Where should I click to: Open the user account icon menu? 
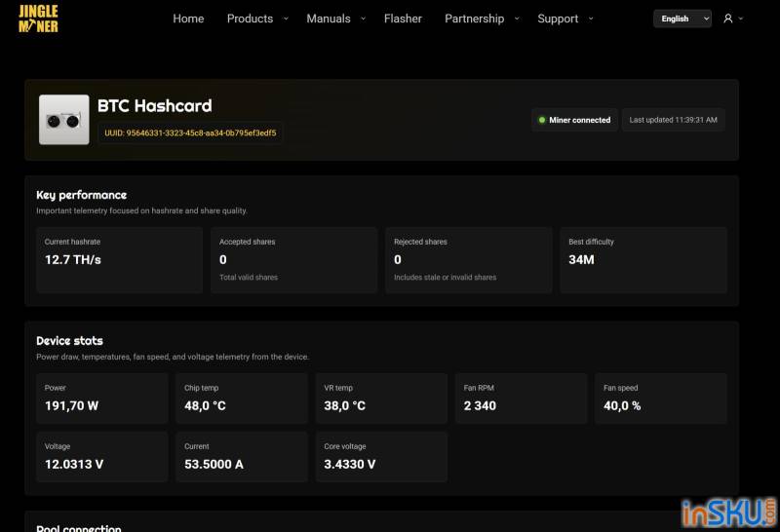click(728, 19)
